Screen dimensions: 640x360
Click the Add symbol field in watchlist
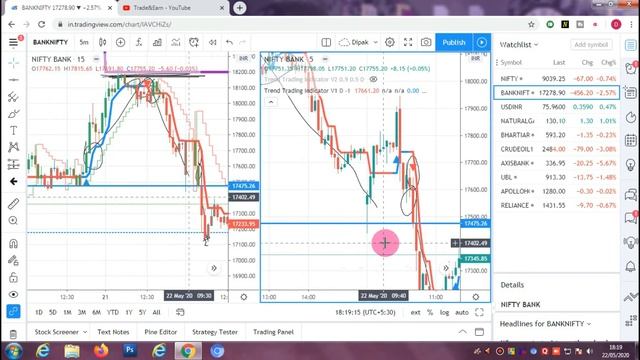click(591, 44)
